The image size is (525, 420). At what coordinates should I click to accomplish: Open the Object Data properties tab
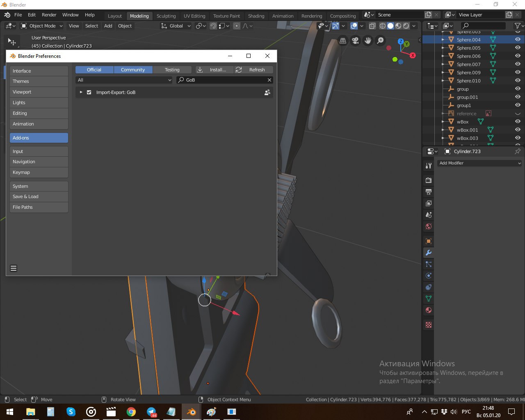(429, 299)
